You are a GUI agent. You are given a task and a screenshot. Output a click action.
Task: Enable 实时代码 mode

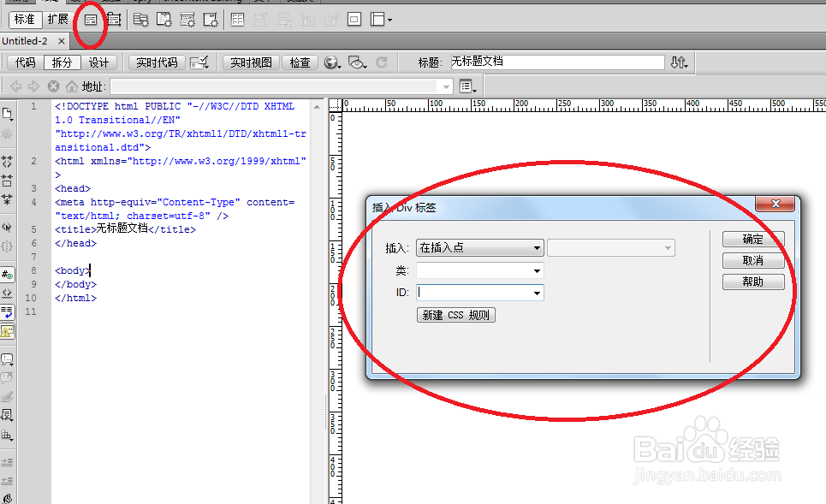[157, 62]
